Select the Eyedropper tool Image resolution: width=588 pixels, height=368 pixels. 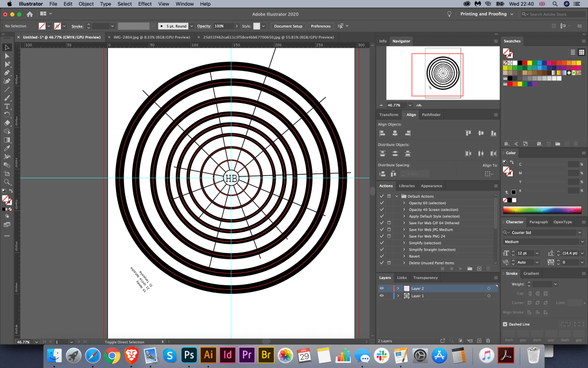7,148
